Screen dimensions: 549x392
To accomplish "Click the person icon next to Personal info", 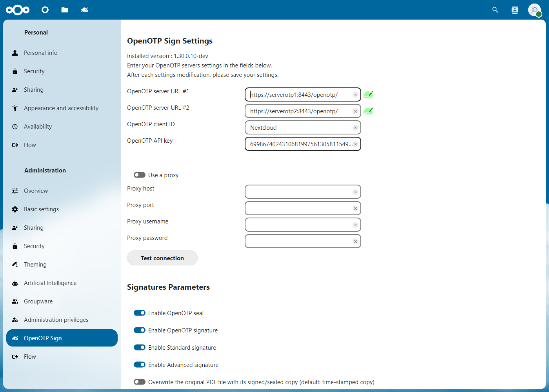I will (x=15, y=53).
